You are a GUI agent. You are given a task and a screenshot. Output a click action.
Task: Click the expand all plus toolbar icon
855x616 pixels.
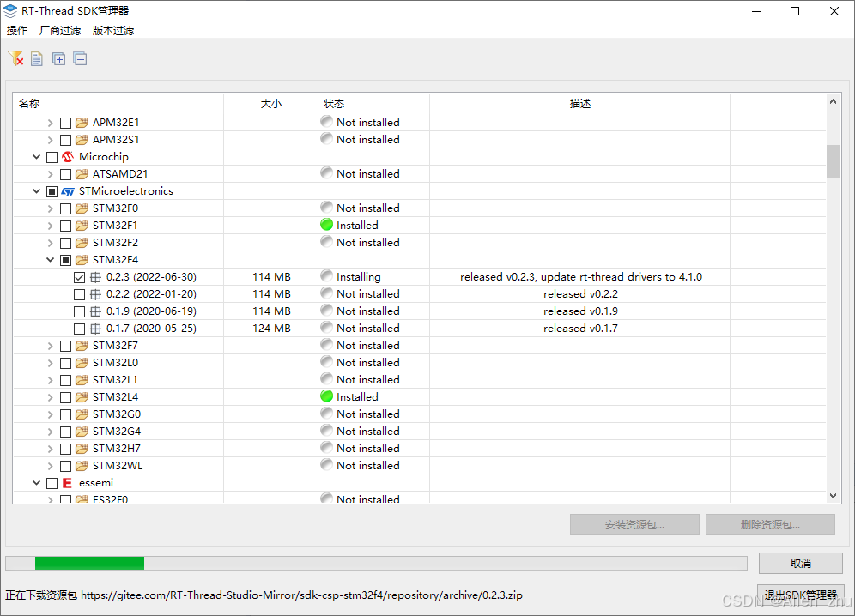coord(58,58)
